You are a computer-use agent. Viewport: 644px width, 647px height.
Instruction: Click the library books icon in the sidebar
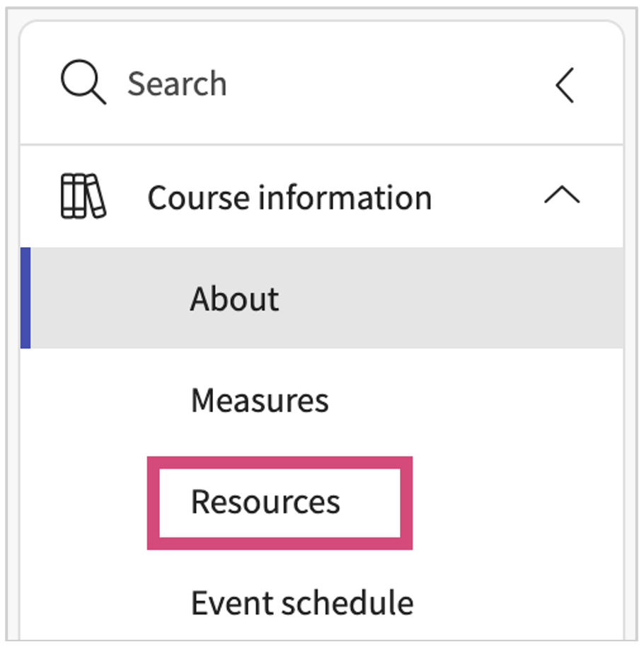pos(83,196)
